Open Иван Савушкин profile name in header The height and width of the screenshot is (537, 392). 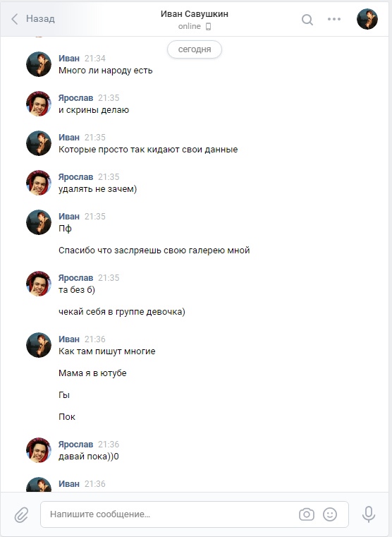195,14
